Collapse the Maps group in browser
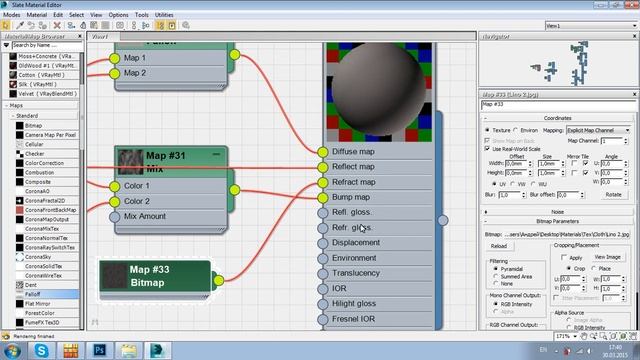This screenshot has width=640, height=360. tap(7, 106)
